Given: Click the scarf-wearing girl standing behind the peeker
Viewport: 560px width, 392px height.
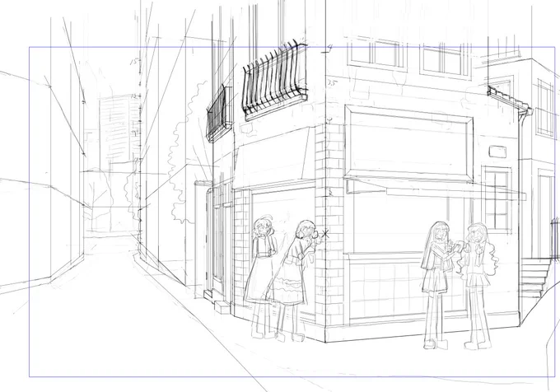Looking at the screenshot, I should (x=261, y=277).
